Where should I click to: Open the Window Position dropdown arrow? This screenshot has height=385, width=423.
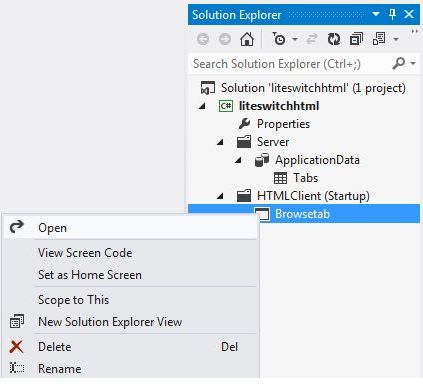pos(376,14)
